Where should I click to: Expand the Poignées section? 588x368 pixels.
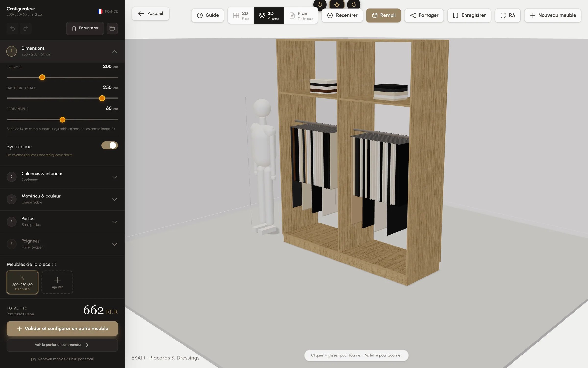(x=62, y=244)
